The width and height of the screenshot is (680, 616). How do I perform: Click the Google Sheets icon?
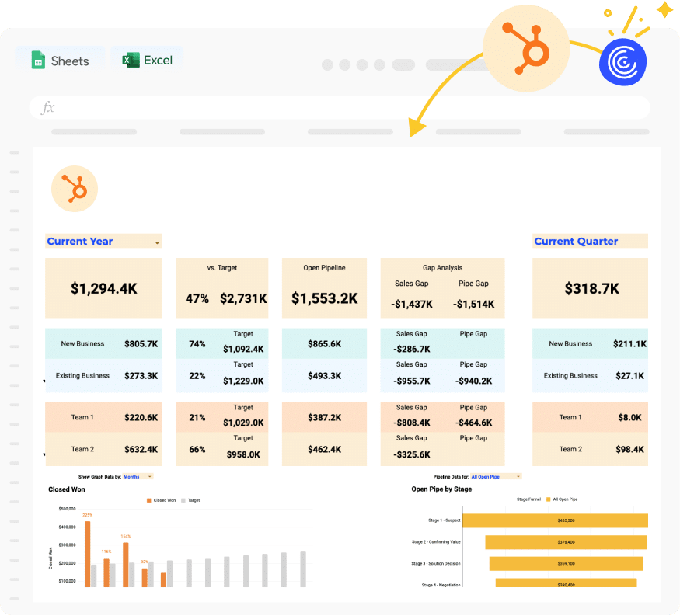38,61
